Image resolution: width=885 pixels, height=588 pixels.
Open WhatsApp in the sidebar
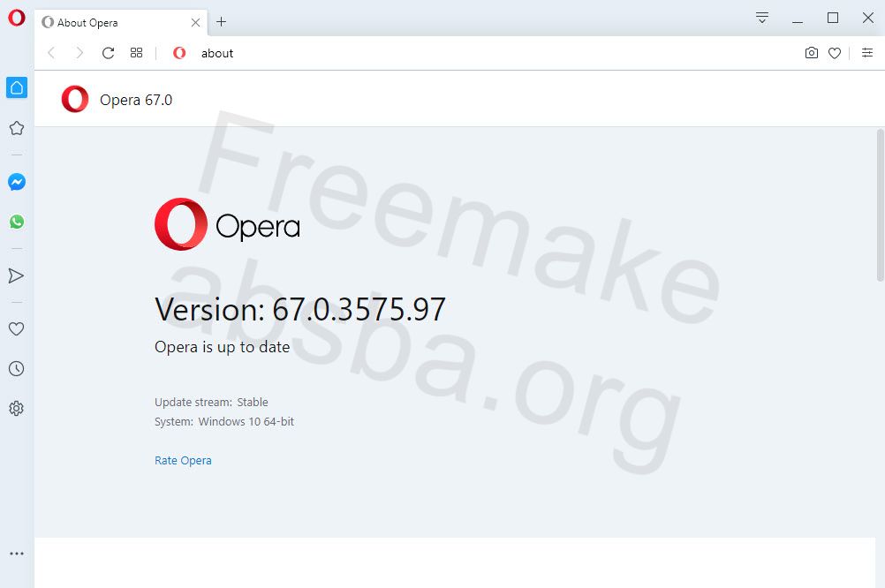[x=17, y=222]
